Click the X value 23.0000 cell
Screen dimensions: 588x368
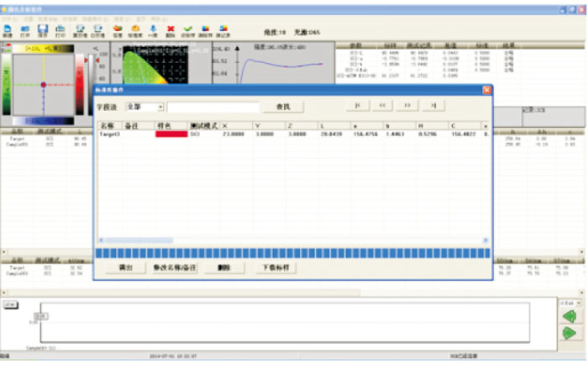(234, 134)
